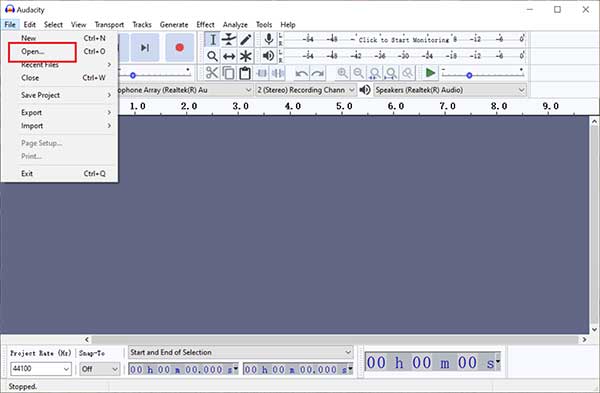Open the Tracks menu

[x=142, y=25]
